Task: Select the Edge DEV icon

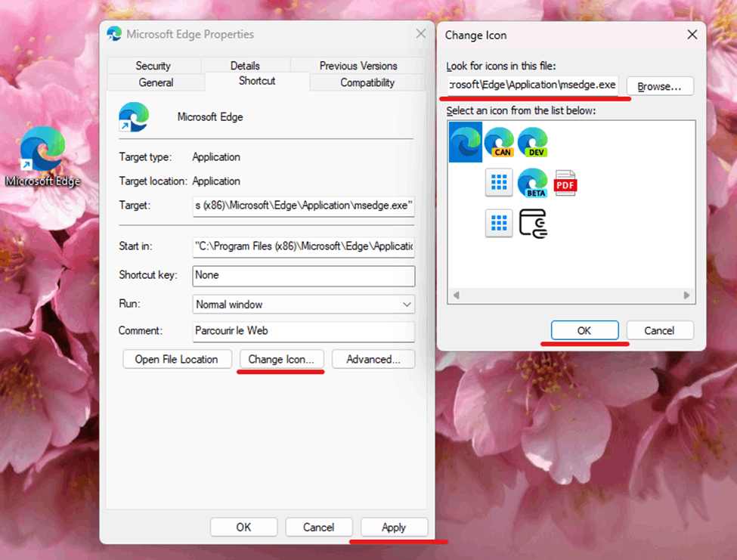Action: [533, 142]
